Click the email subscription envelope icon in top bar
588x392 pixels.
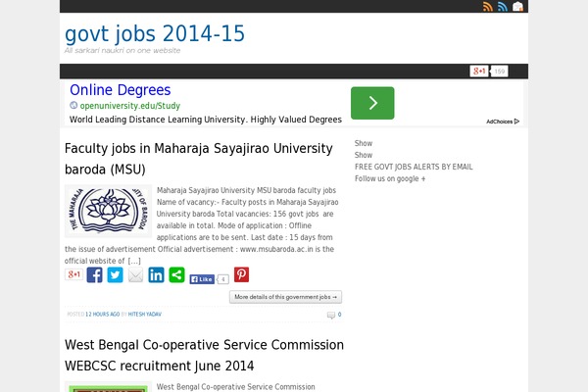[x=517, y=7]
